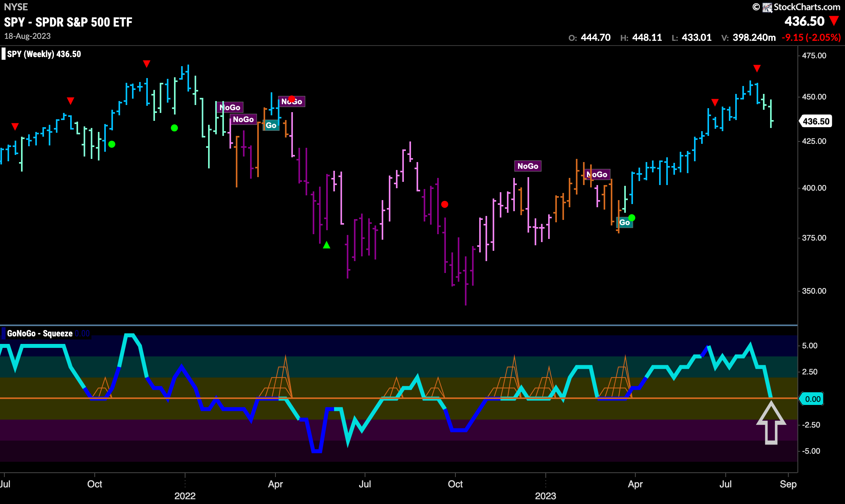Select the 375.00 price axis label
The image size is (845, 504).
tap(814, 238)
